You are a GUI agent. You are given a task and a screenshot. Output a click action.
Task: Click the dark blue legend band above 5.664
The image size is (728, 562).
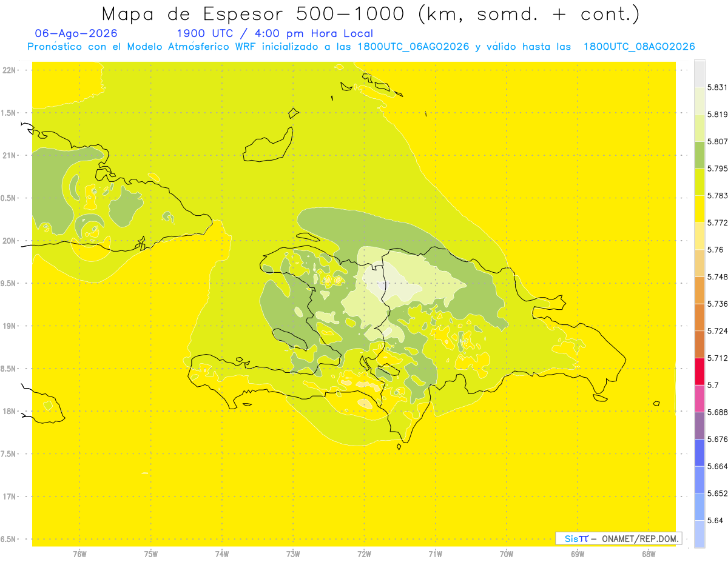(x=699, y=452)
